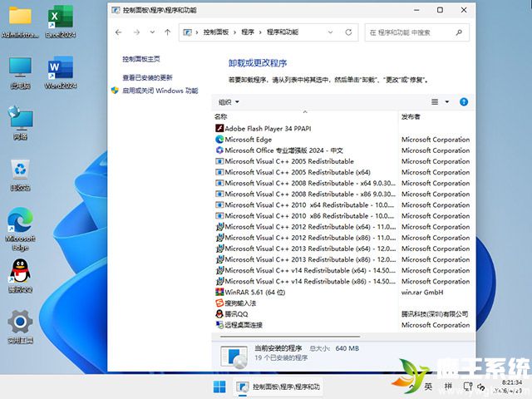Click the 程序和功能 breadcrumb segment
This screenshot has height=399, width=532.
[x=283, y=32]
